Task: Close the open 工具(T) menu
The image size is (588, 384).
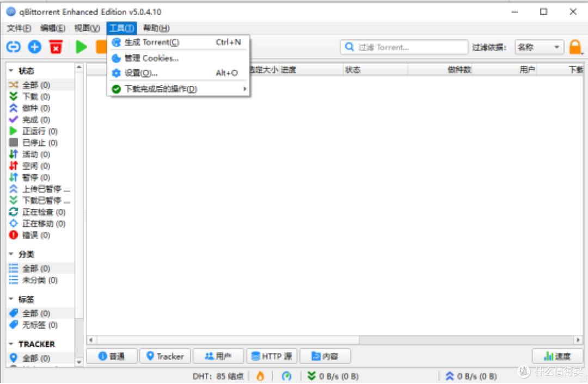Action: tap(121, 28)
